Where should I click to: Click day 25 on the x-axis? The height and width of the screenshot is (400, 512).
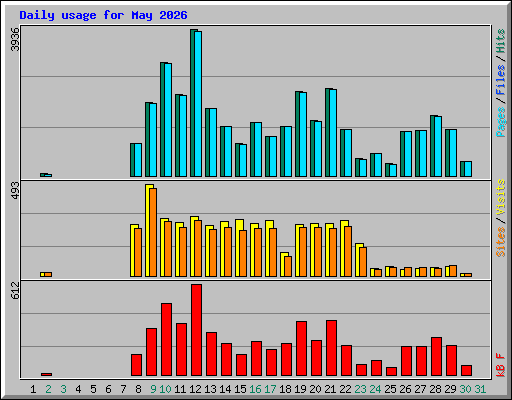click(390, 389)
